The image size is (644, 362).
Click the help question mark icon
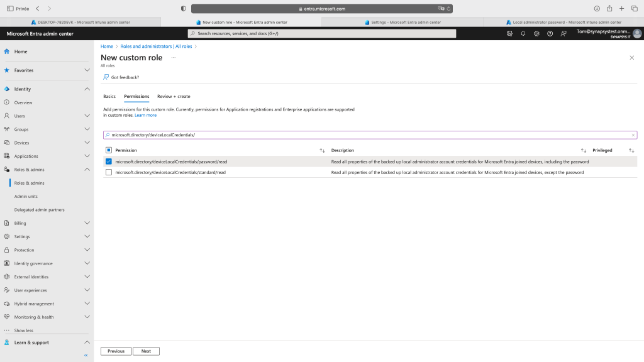(x=550, y=33)
